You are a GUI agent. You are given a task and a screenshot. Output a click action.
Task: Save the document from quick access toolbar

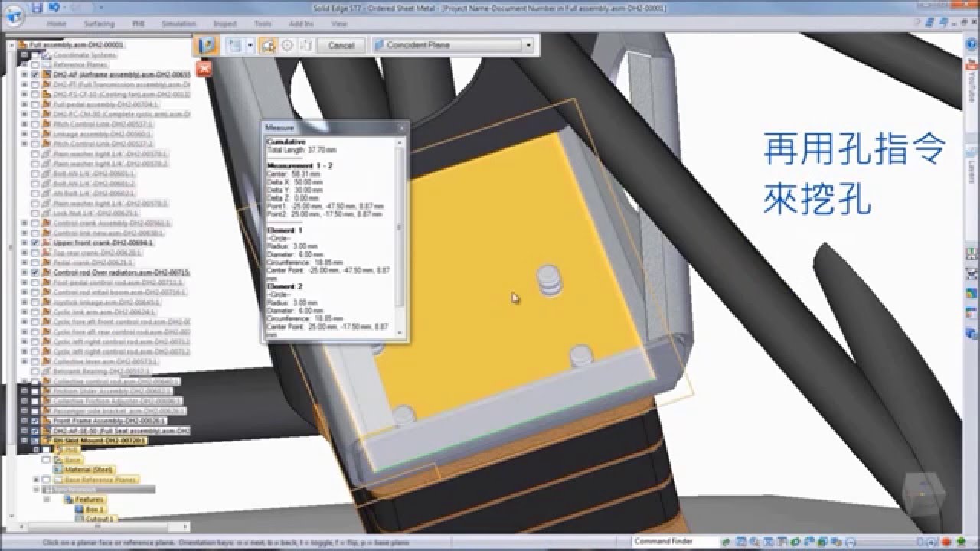[38, 8]
